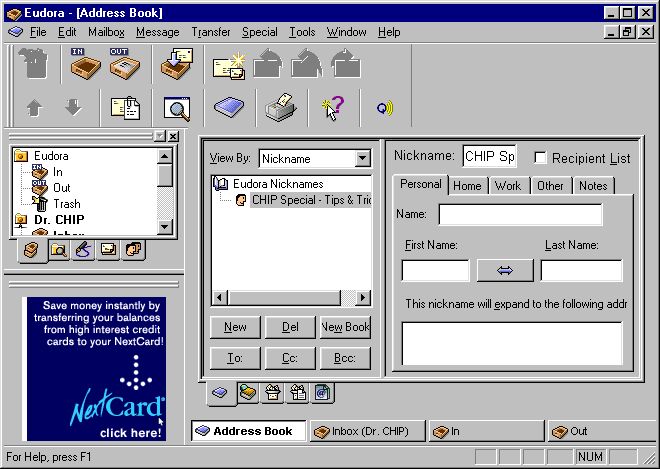Screen dimensions: 660x469
Task: Click the Forward toolbar icon
Action: tap(346, 64)
